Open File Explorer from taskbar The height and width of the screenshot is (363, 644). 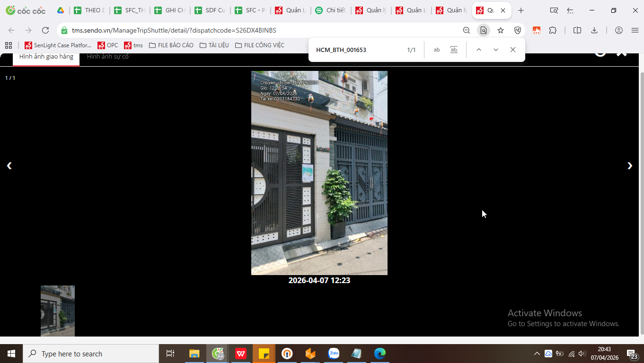coord(194,354)
